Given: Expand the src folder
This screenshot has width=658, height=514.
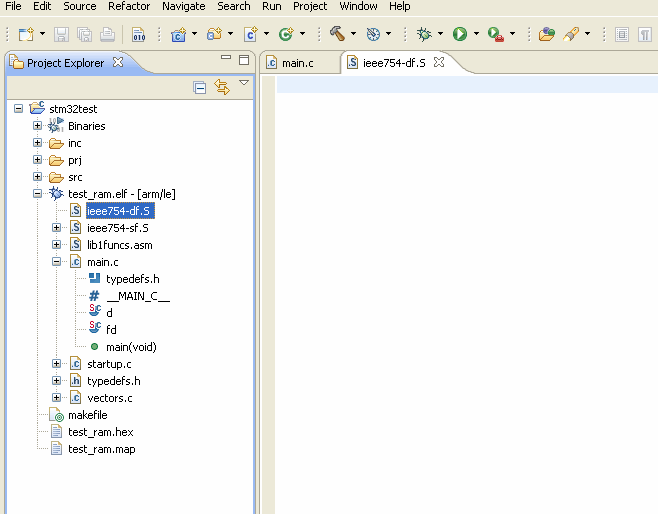Looking at the screenshot, I should point(37,177).
